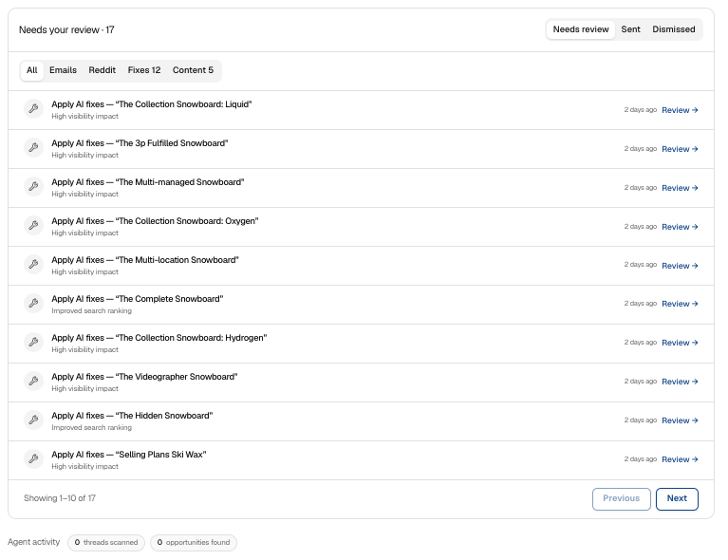Switch to the Dismissed view
Viewport: 728px width, 560px height.
coord(674,29)
